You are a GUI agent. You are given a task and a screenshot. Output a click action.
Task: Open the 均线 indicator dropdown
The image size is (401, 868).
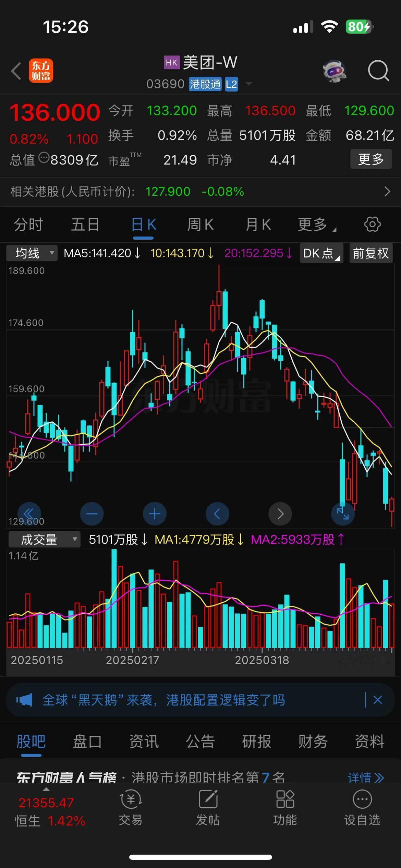tap(32, 253)
